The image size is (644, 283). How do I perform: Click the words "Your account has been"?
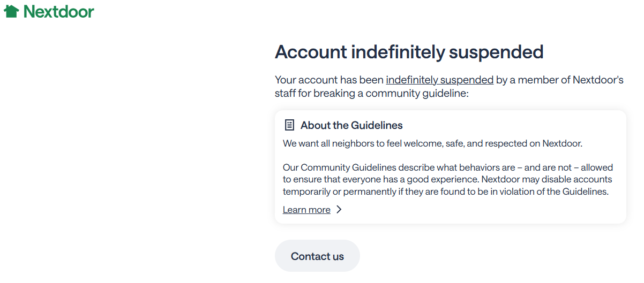[x=329, y=80]
